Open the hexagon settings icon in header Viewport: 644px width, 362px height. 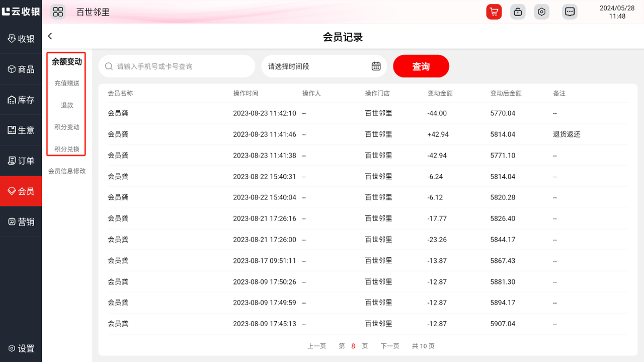click(x=541, y=12)
